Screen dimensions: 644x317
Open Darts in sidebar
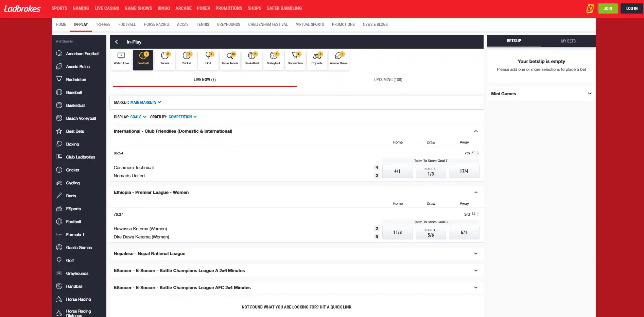(79, 196)
